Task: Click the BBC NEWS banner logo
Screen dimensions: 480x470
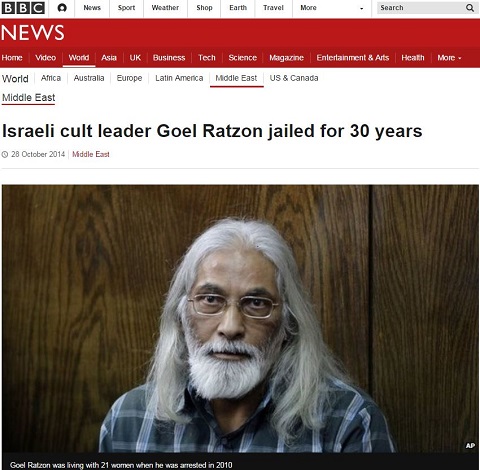Action: point(32,33)
